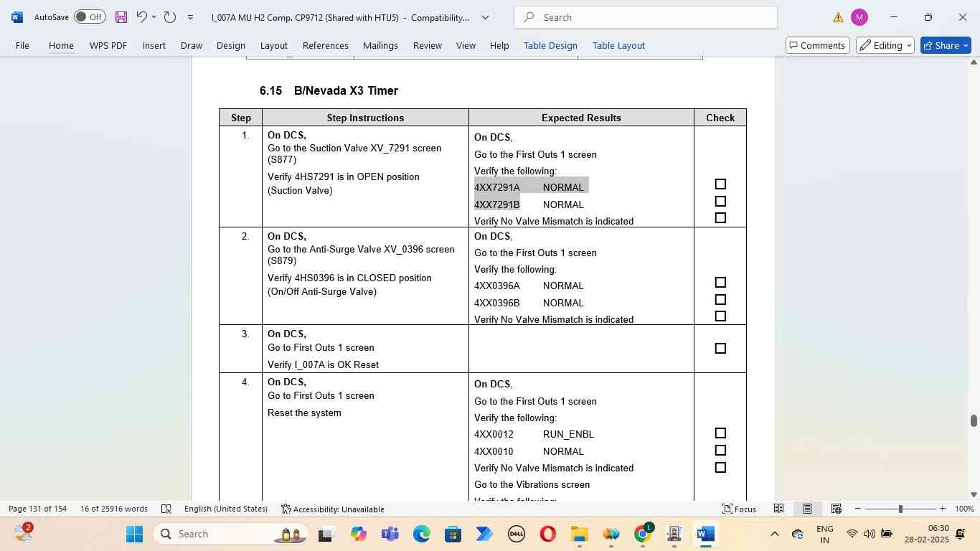Screen dimensions: 980x551
Task: Click the Save icon in title bar
Action: (x=121, y=17)
